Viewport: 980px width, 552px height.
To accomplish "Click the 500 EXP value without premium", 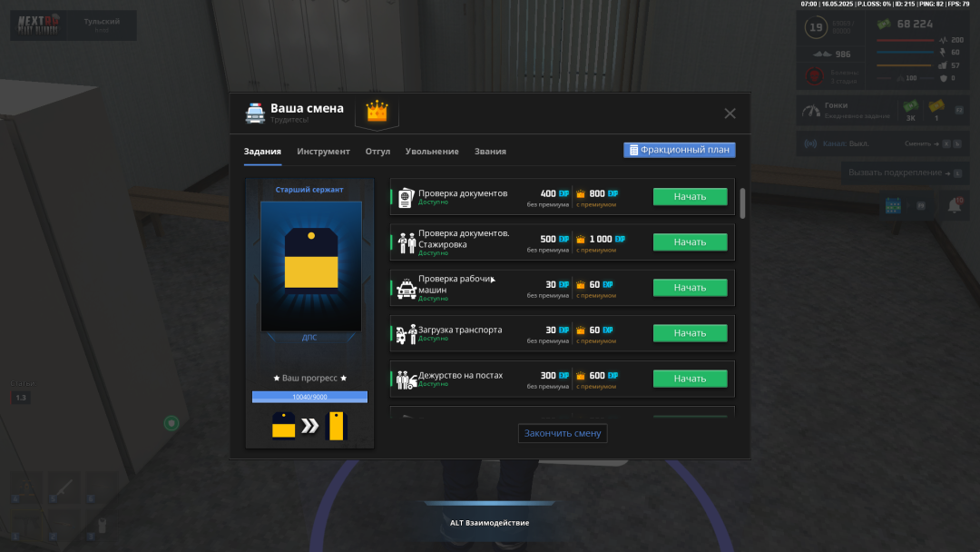I will pos(554,240).
